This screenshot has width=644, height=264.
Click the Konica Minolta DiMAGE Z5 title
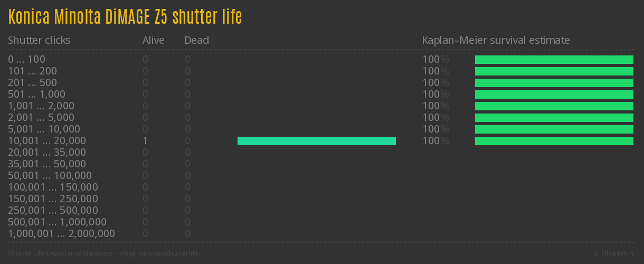coord(125,17)
